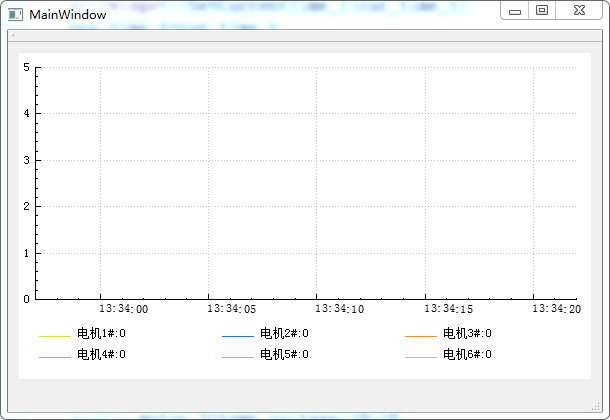The height and width of the screenshot is (420, 610).
Task: Select the 电机5#:0 legend entry
Action: [x=265, y=354]
